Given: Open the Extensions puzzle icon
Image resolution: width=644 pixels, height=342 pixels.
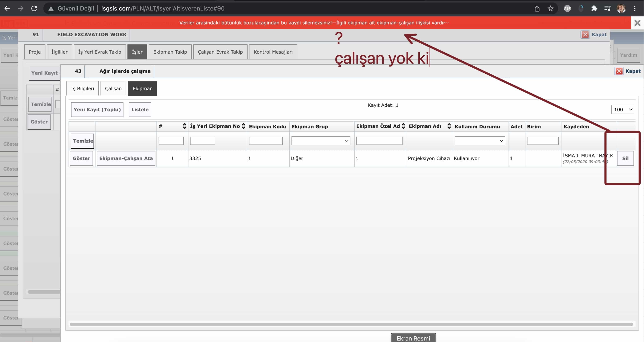Looking at the screenshot, I should (x=594, y=8).
